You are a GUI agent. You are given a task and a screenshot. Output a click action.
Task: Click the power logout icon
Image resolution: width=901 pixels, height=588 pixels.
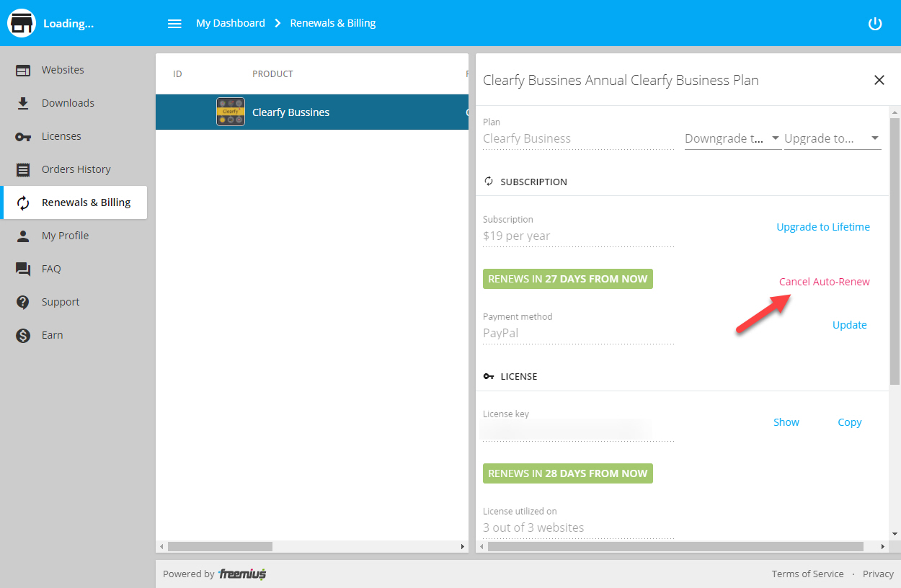(875, 24)
